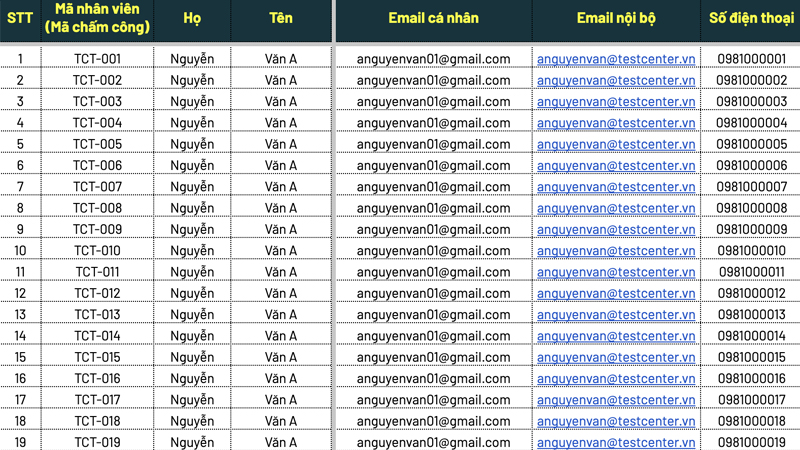Select the 'STT' header cell
Image resolution: width=800 pixels, height=450 pixels.
20,19
